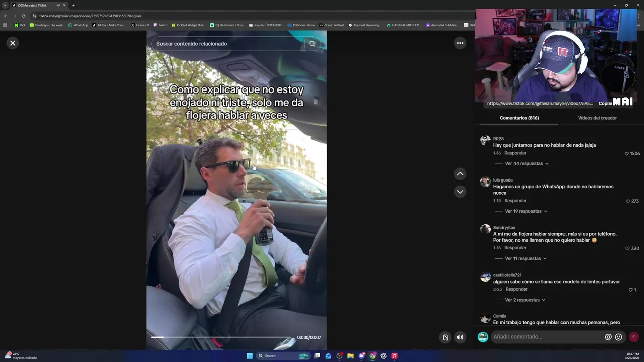Screen dimensions: 644x362
Task: Open tab search dropdown in browser top-left
Action: coord(5,5)
